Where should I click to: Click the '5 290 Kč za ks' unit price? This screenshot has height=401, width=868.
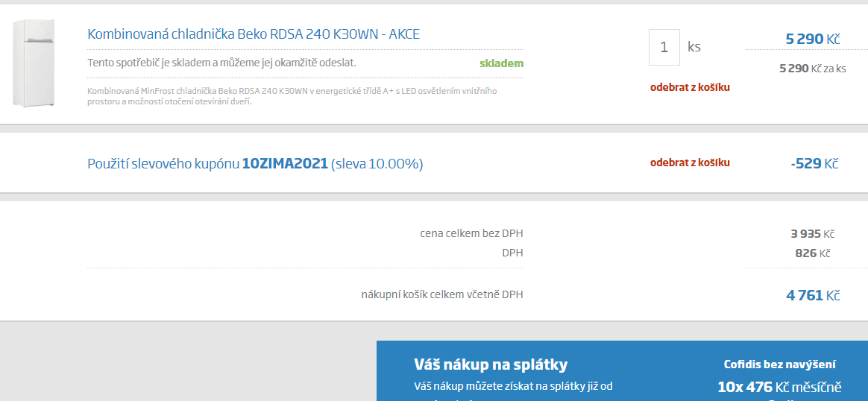click(x=813, y=69)
